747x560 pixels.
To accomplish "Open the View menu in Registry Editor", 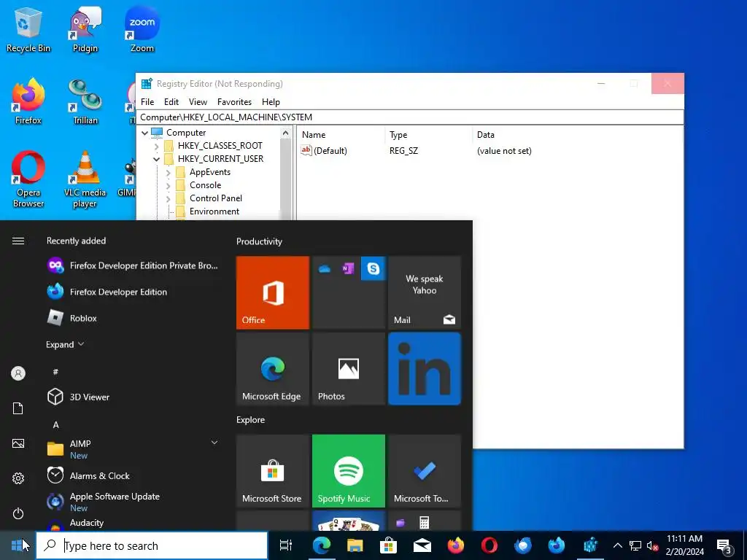I will coord(198,102).
